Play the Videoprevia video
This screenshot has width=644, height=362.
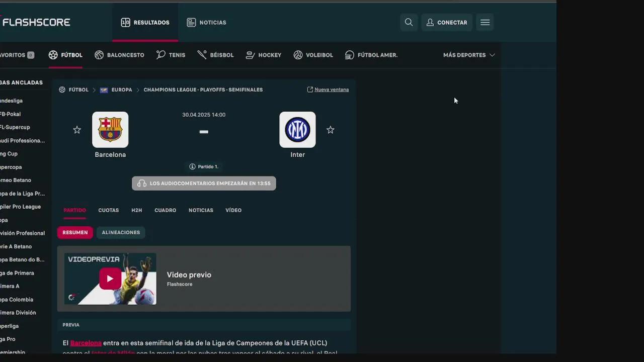click(110, 279)
